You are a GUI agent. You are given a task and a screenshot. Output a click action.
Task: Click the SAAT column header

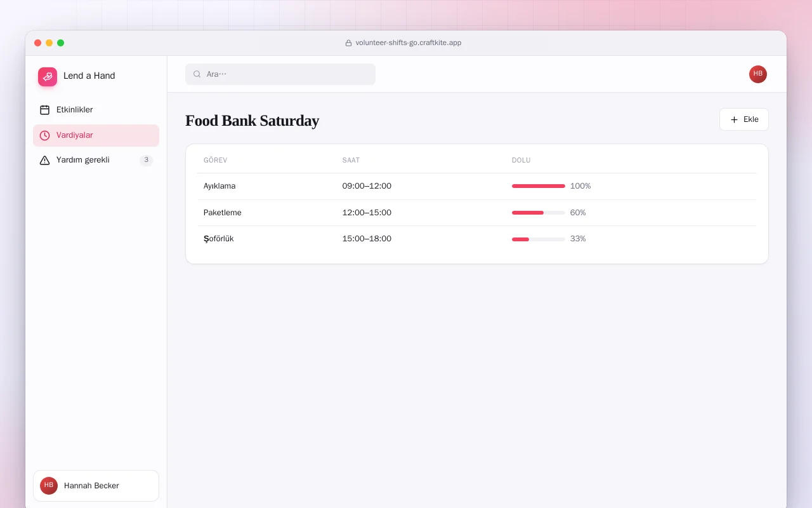pyautogui.click(x=351, y=160)
